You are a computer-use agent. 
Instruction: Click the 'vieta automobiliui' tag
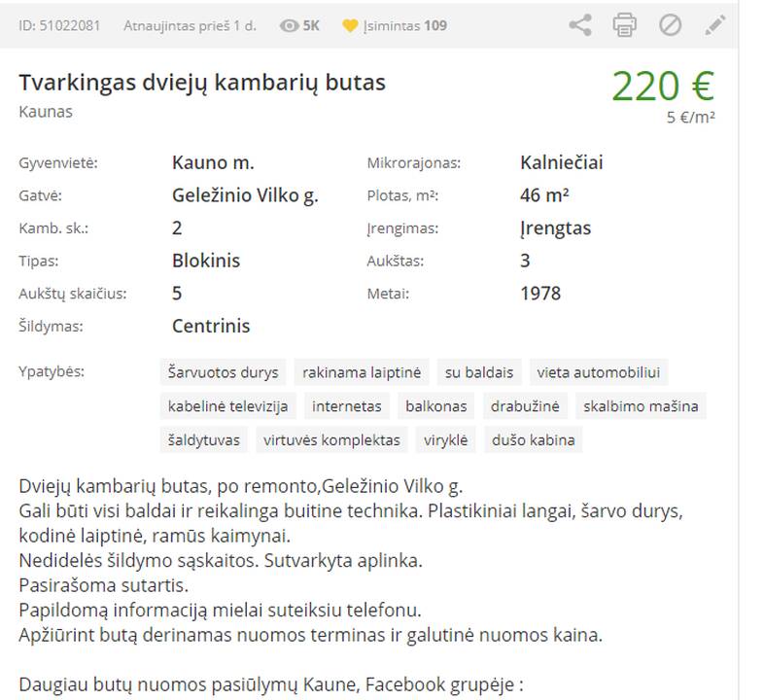(599, 372)
